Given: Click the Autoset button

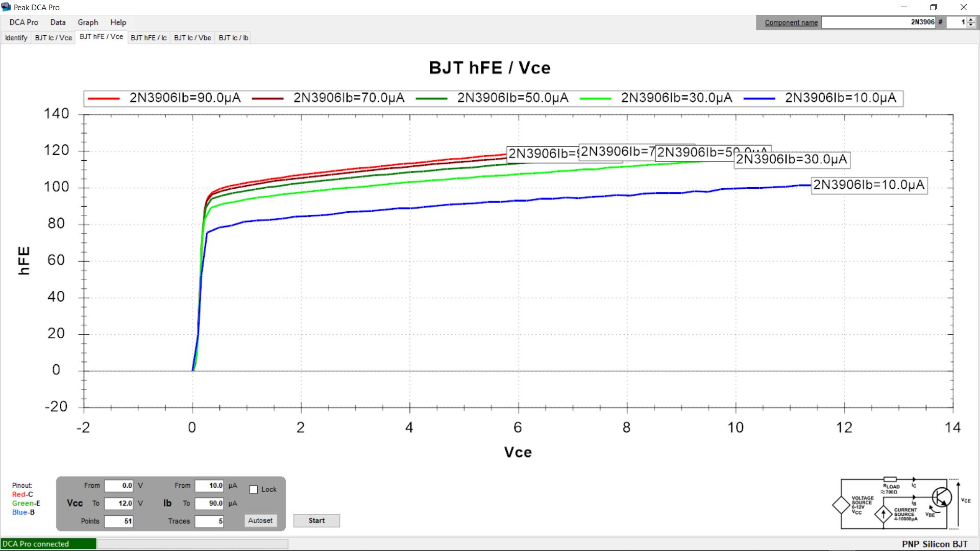Looking at the screenshot, I should click(260, 520).
